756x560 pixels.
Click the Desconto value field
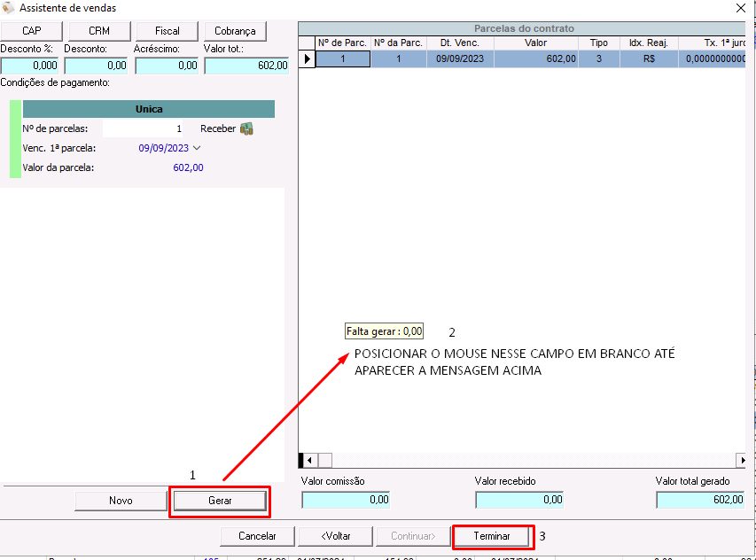[96, 66]
